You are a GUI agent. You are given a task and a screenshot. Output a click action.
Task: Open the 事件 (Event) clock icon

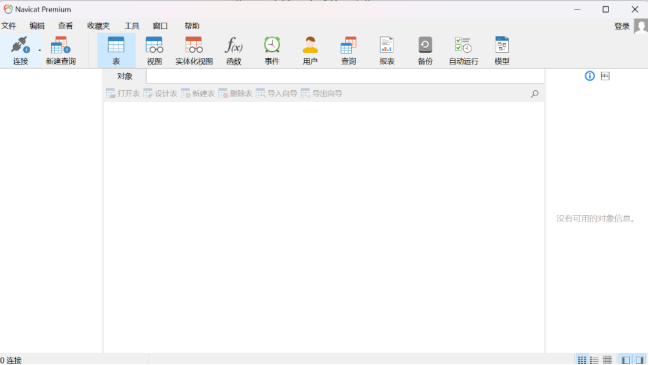pos(272,50)
